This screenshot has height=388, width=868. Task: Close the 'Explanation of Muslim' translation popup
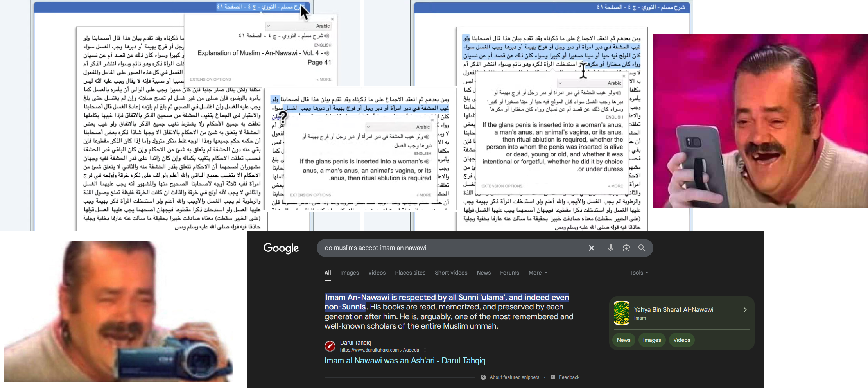(x=332, y=19)
